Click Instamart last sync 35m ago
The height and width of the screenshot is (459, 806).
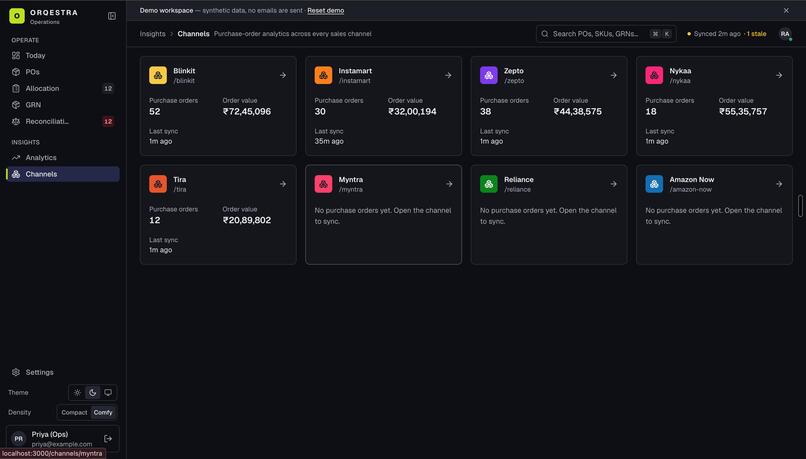(329, 141)
